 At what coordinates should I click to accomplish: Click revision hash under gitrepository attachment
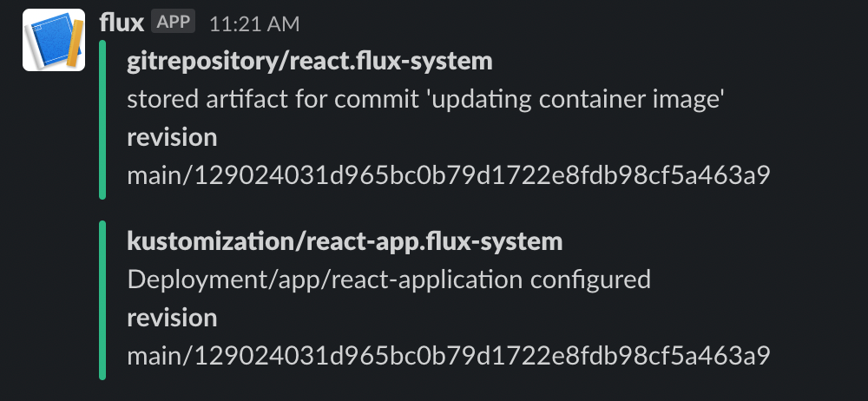click(449, 175)
